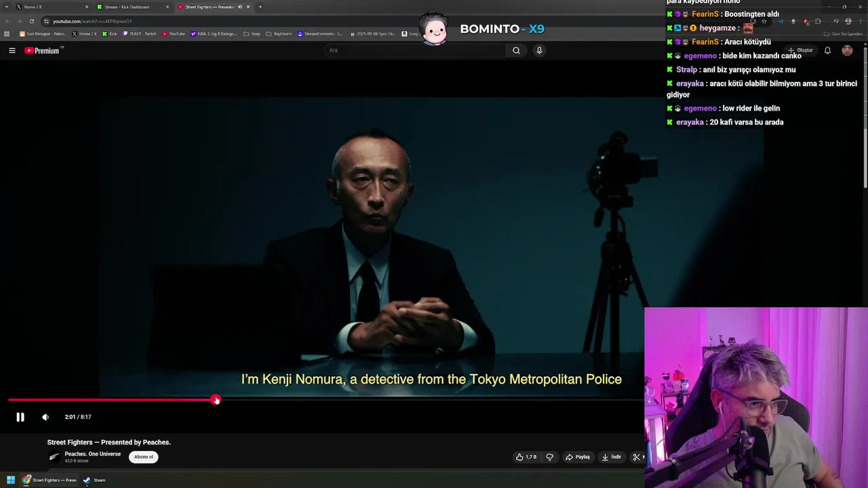Open Peaches. One Universe channel link

pos(92,453)
